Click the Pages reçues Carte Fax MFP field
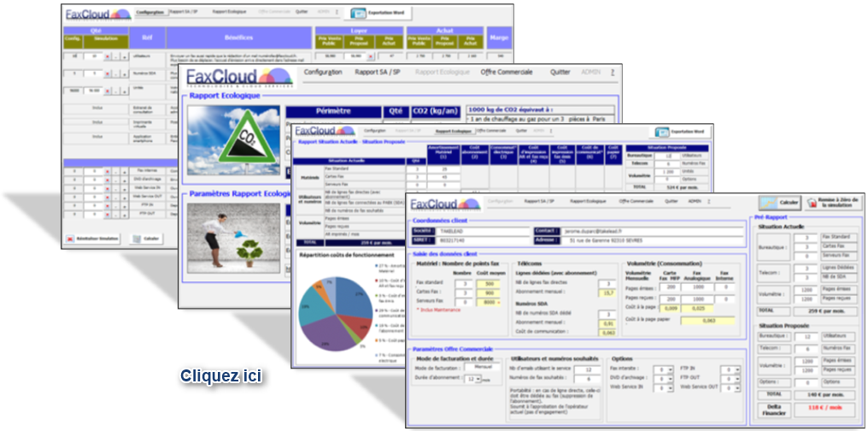Image resolution: width=868 pixels, height=431 pixels. [671, 298]
